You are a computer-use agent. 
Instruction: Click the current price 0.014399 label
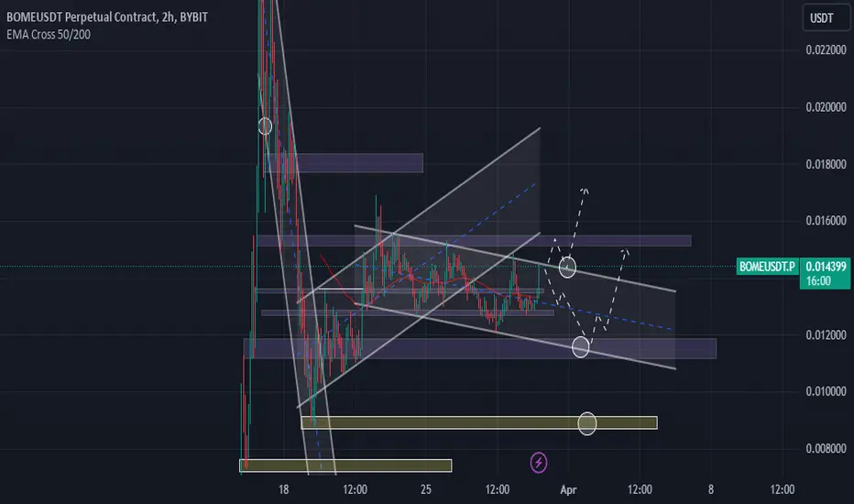coord(826,267)
